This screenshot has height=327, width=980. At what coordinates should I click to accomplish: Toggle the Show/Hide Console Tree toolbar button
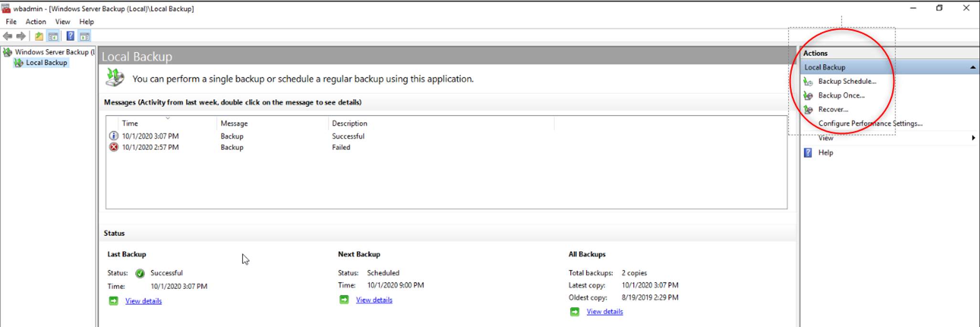[53, 36]
